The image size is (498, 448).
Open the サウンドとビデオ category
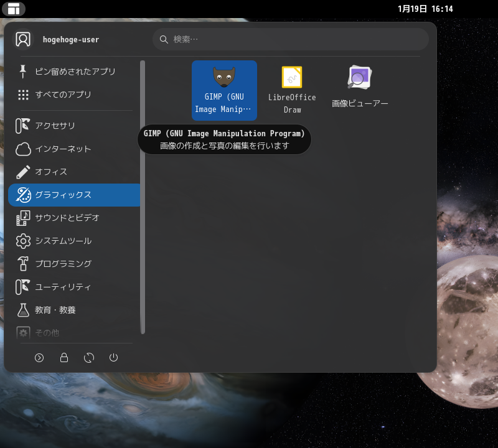[x=67, y=218]
